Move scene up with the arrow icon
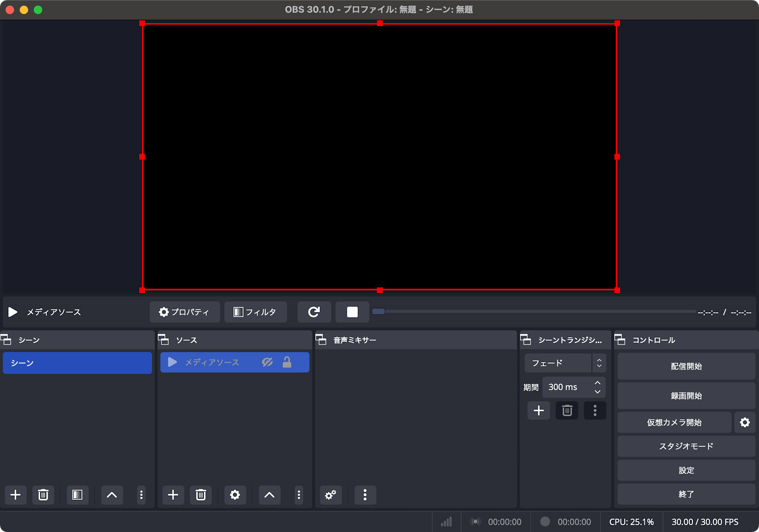The image size is (759, 532). [112, 495]
